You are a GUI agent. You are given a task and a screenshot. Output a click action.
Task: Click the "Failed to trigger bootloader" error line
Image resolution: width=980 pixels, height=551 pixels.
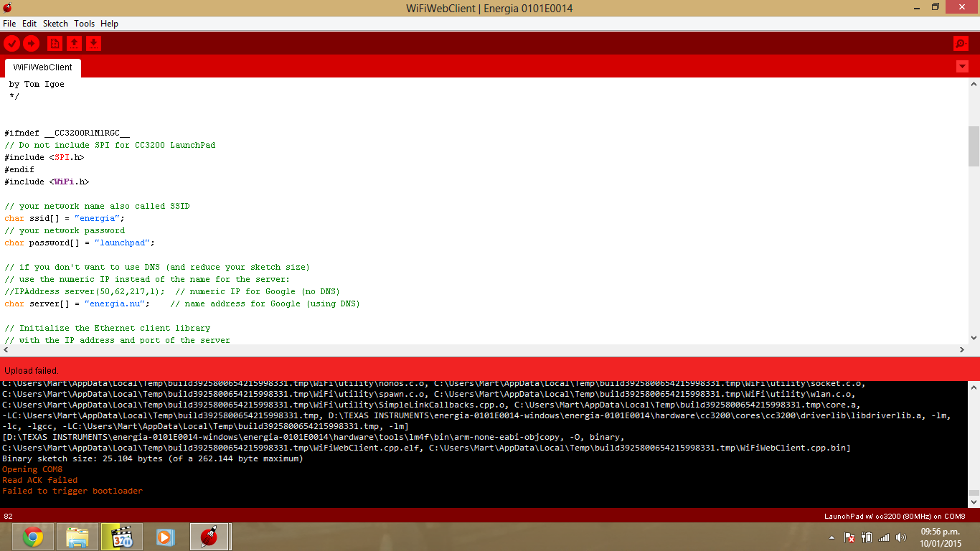pyautogui.click(x=72, y=491)
